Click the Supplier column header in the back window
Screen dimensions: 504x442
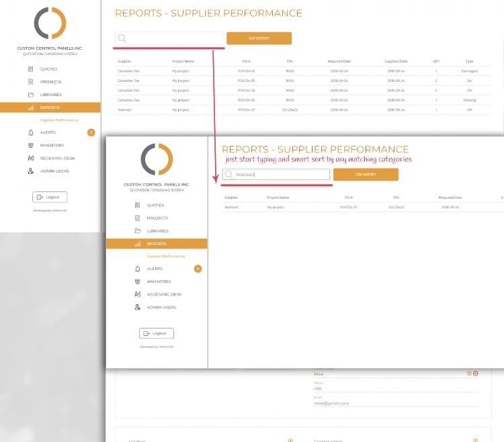[124, 61]
